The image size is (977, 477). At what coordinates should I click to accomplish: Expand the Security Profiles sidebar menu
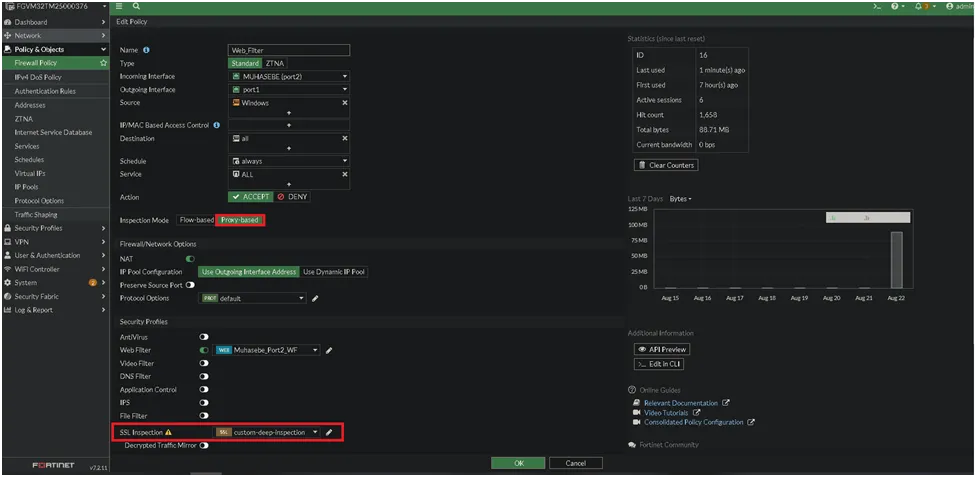pos(55,228)
